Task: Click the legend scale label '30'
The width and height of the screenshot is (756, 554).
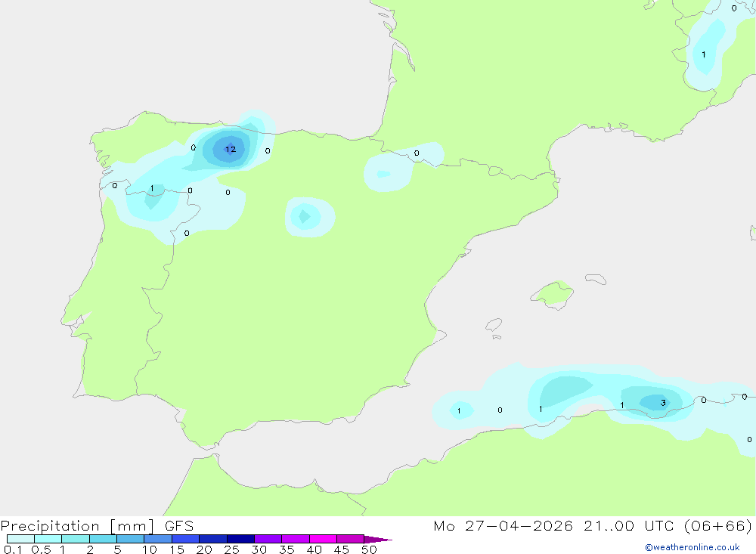Action: (x=259, y=549)
